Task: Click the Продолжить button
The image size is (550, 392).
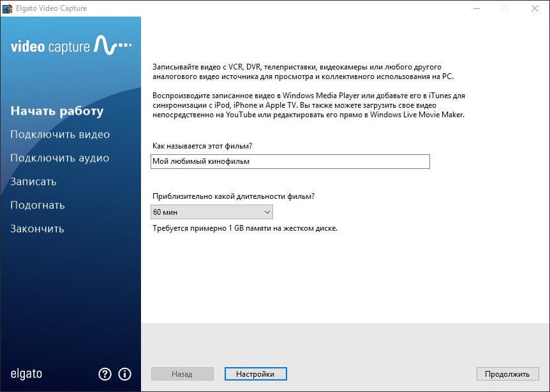Action: point(507,374)
